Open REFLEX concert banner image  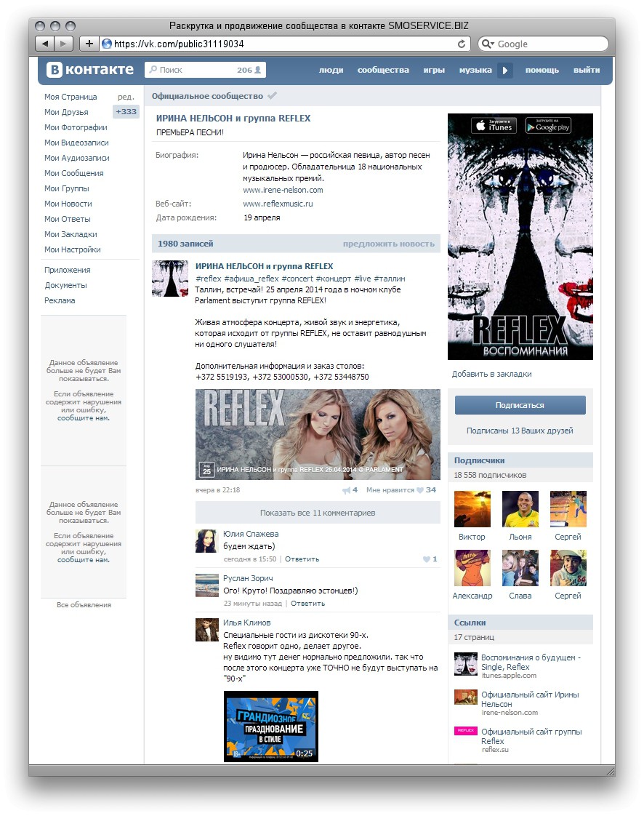point(318,434)
